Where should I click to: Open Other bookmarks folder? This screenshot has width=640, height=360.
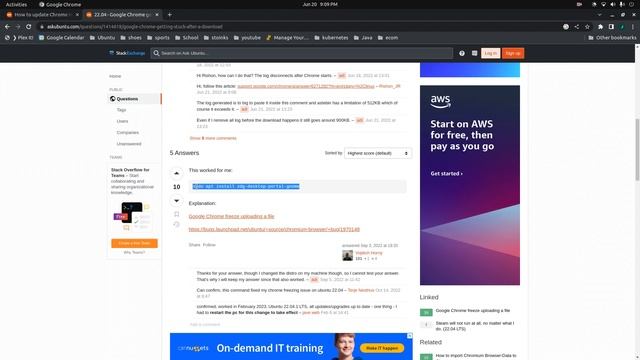pyautogui.click(x=612, y=38)
